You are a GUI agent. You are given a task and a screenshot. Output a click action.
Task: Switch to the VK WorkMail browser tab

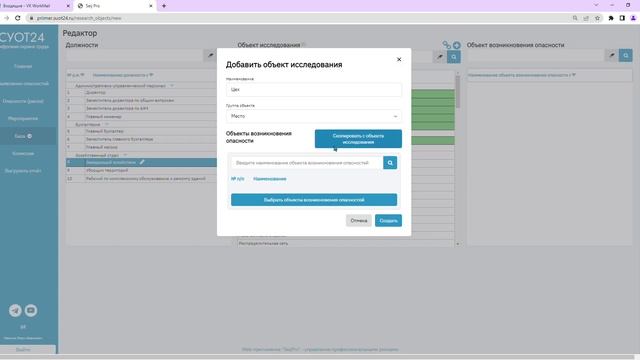31,6
